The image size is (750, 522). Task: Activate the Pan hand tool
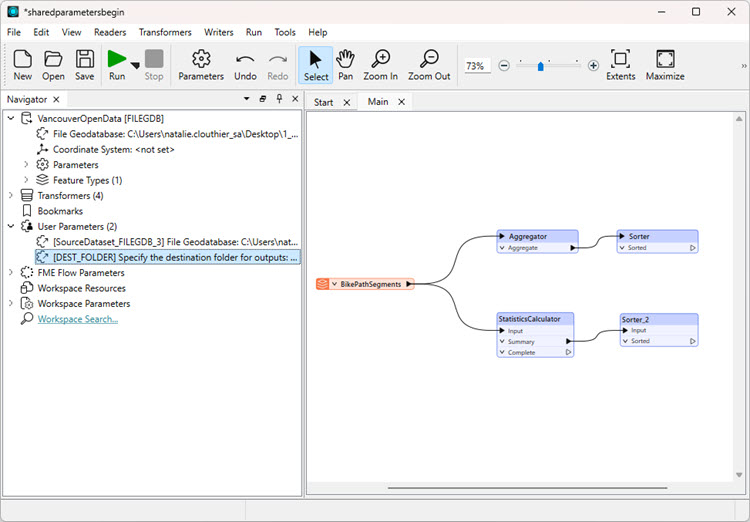345,65
